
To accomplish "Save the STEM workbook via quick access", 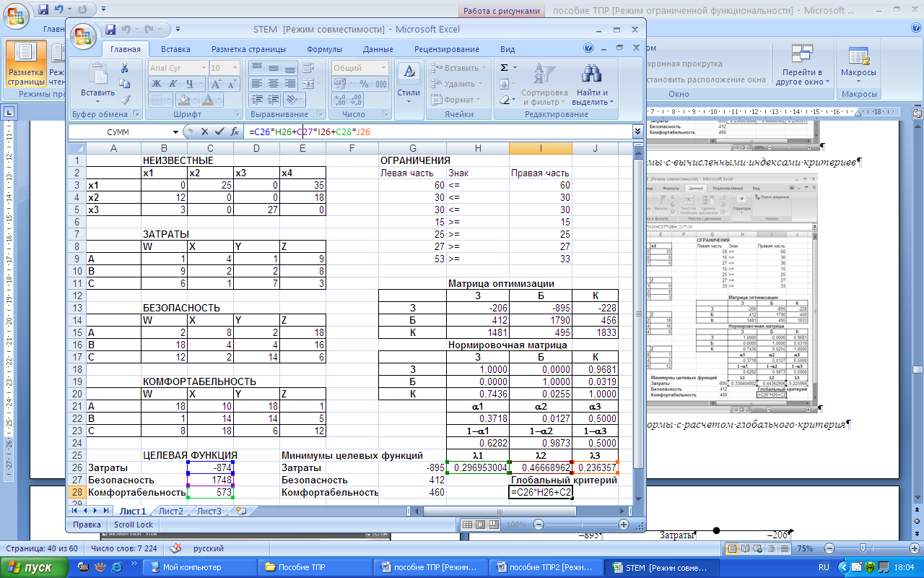I will tap(110, 30).
